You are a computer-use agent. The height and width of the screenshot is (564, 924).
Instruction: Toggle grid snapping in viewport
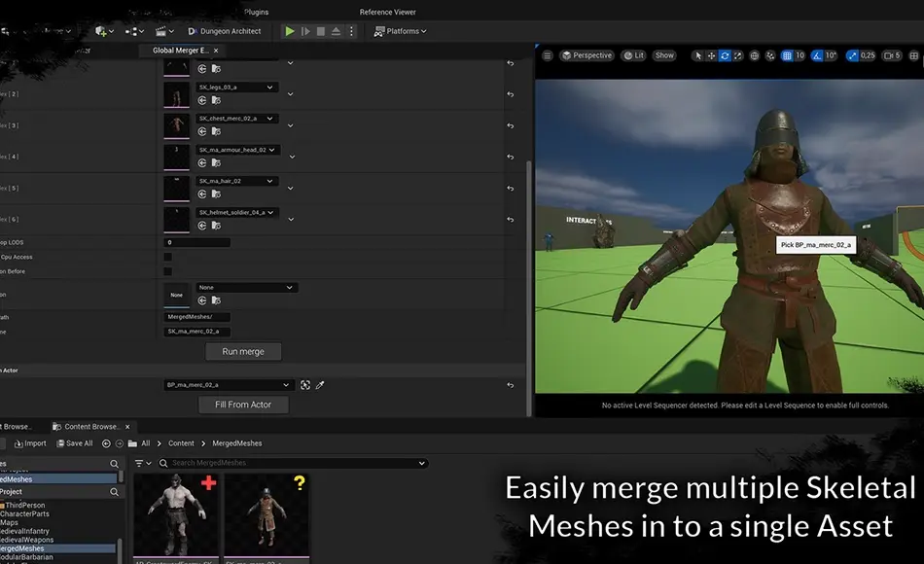(787, 55)
